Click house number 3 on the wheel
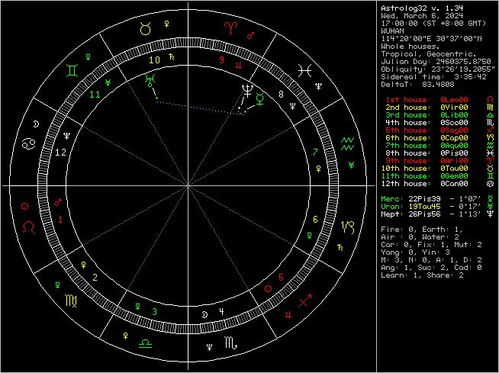 [x=155, y=312]
